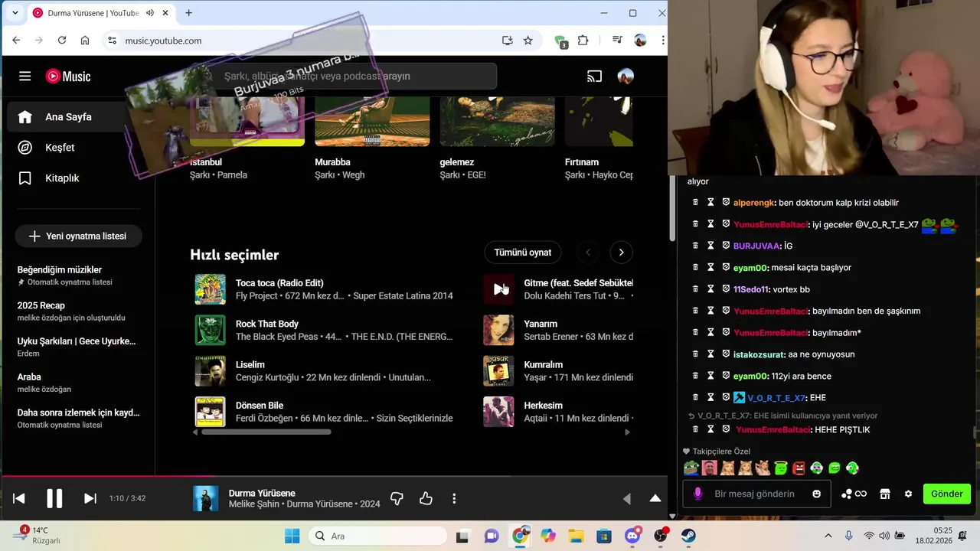980x551 pixels.
Task: Open a new Chrome tab
Action: [188, 13]
